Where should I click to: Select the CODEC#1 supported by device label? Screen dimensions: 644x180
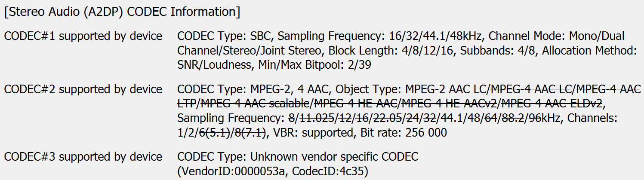coord(83,36)
